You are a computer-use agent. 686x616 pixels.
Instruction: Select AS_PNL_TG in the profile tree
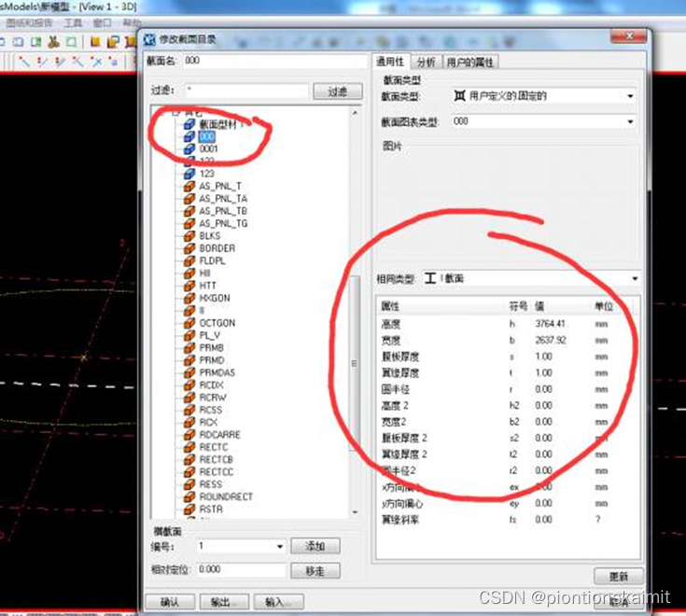coord(223,224)
